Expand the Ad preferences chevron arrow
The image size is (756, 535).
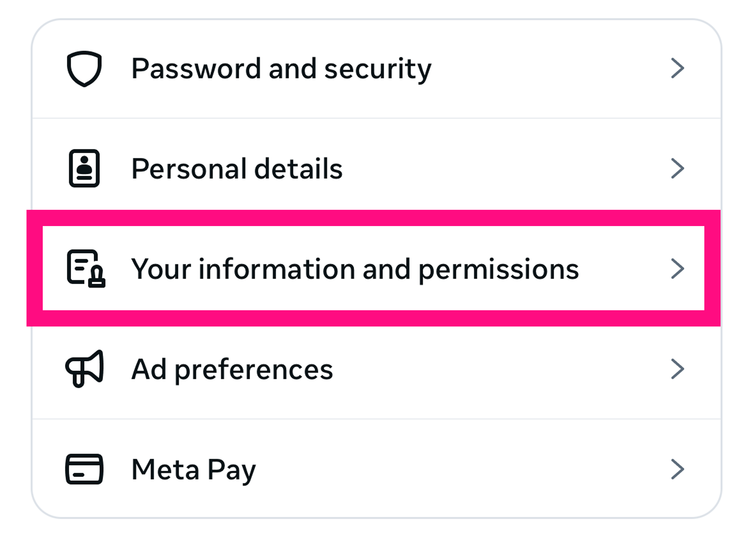(678, 369)
